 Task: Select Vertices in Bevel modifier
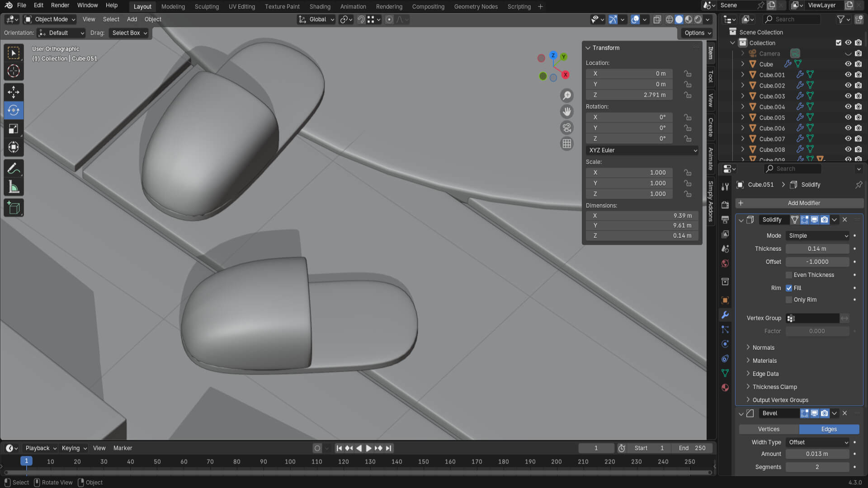(769, 429)
